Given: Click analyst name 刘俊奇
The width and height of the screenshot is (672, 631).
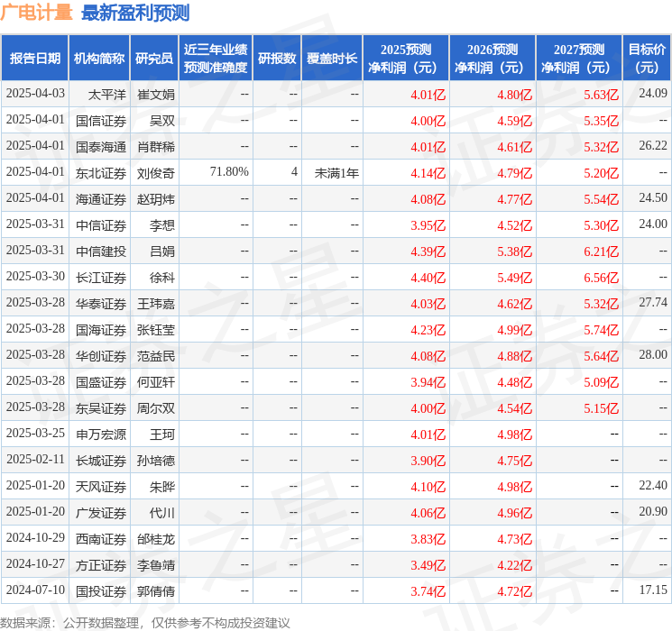Looking at the screenshot, I should tap(155, 173).
